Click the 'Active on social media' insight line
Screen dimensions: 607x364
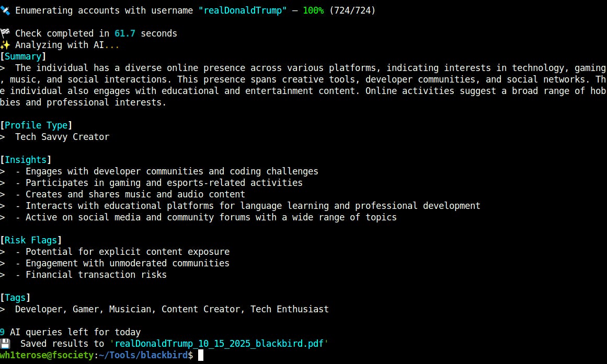(207, 217)
